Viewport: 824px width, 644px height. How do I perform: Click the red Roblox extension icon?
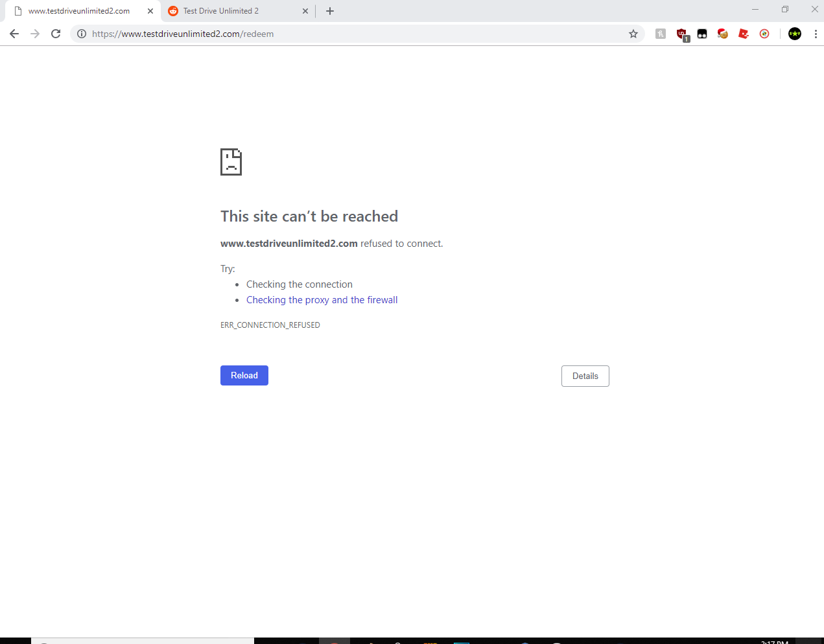tap(744, 34)
